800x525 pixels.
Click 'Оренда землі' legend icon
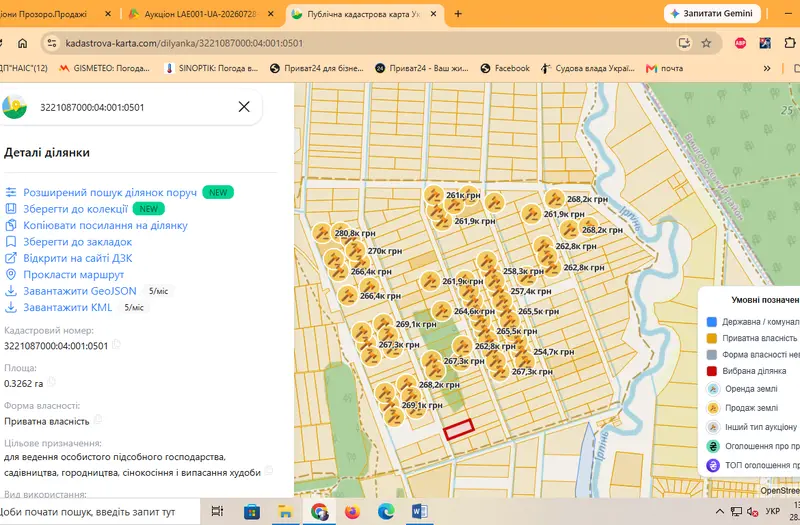[x=713, y=389]
